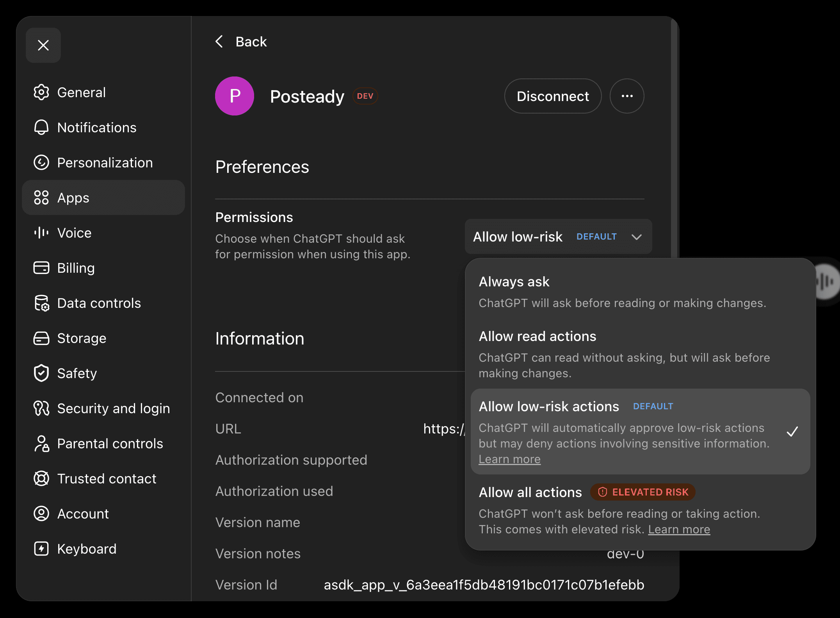Screen dimensions: 840x618
Task: Click the General gear icon
Action: [x=41, y=92]
